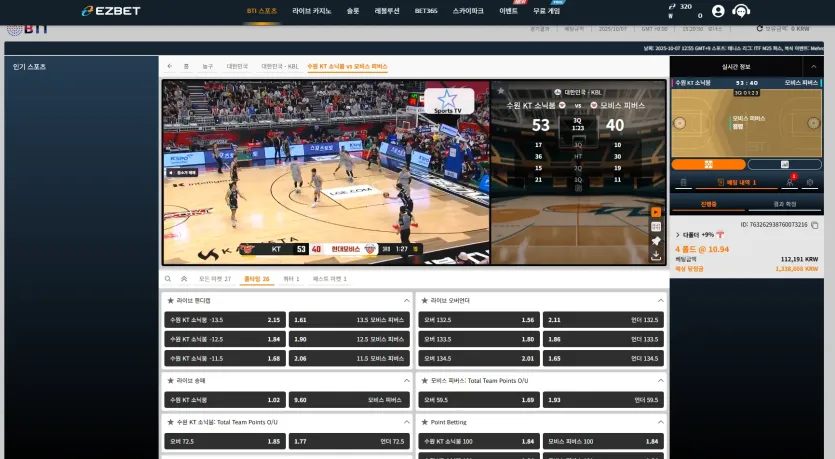Open the BTI 스포츠 menu
The height and width of the screenshot is (459, 835).
(x=261, y=11)
